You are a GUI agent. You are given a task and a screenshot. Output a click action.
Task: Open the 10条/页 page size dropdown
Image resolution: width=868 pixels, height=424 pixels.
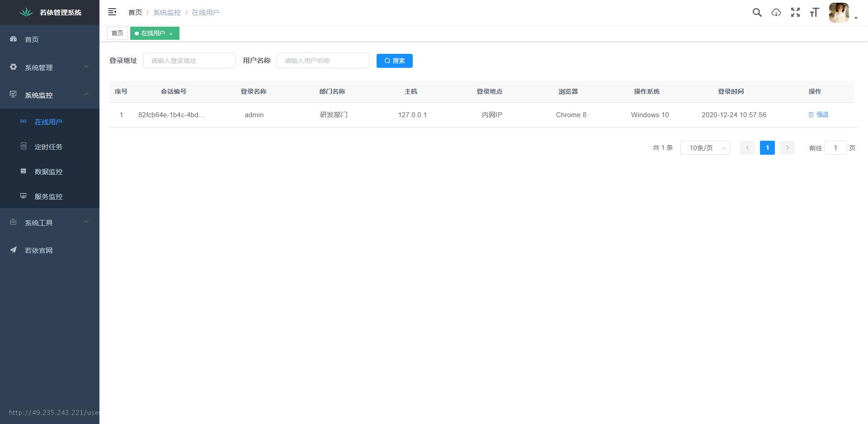coord(705,148)
